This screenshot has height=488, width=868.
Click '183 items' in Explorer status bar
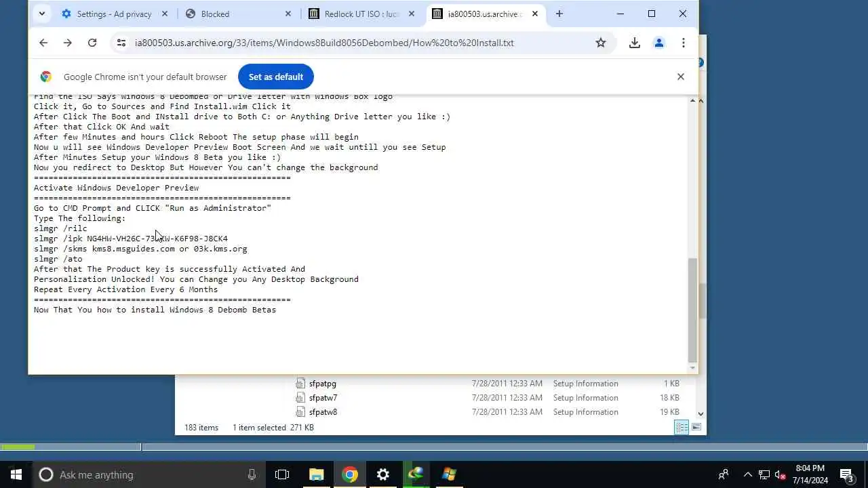pos(201,428)
